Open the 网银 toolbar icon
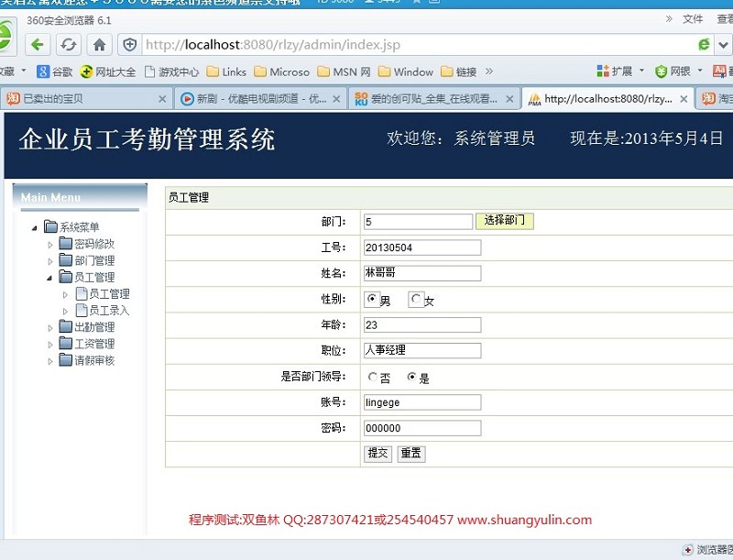The width and height of the screenshot is (733, 560). [x=661, y=71]
